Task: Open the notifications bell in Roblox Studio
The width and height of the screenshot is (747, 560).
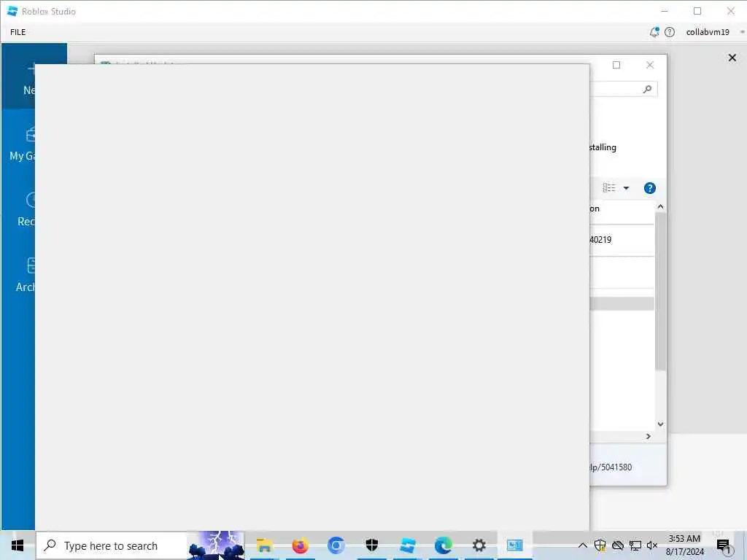Action: [x=654, y=32]
